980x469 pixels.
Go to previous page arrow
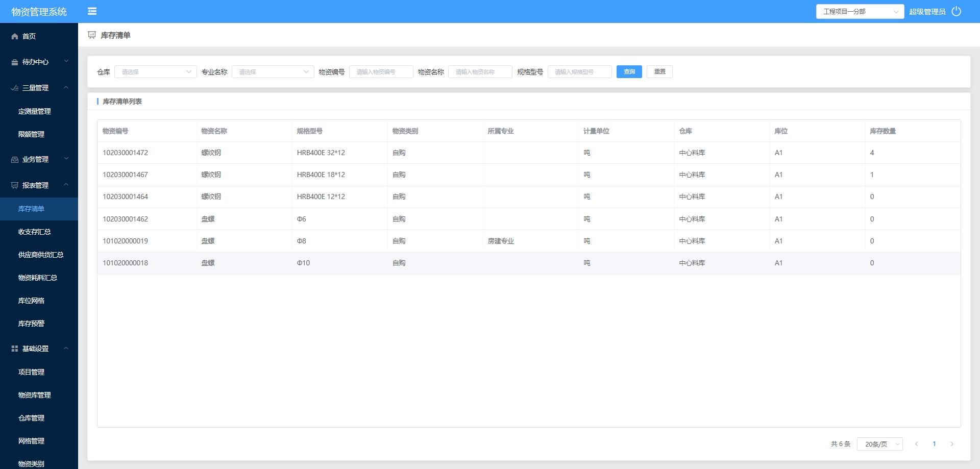pos(917,444)
